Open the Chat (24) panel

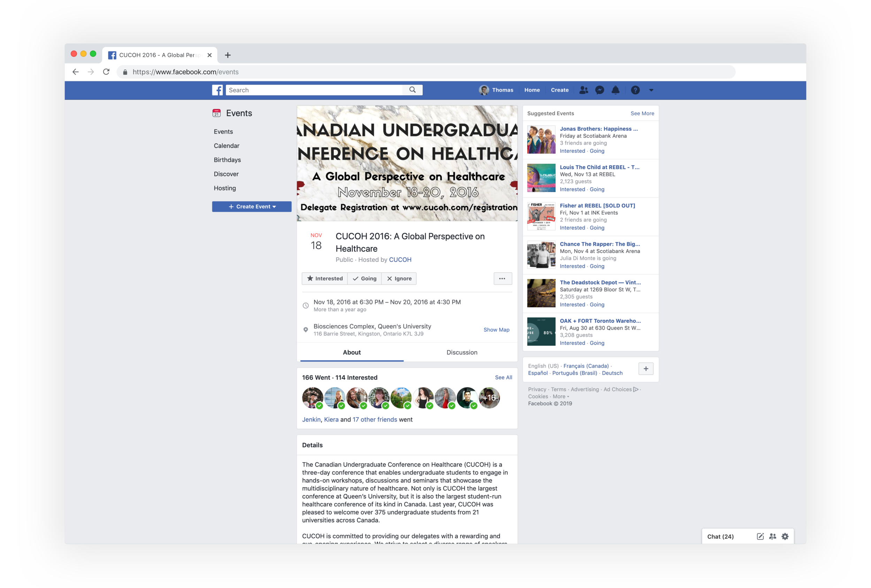[x=720, y=537]
